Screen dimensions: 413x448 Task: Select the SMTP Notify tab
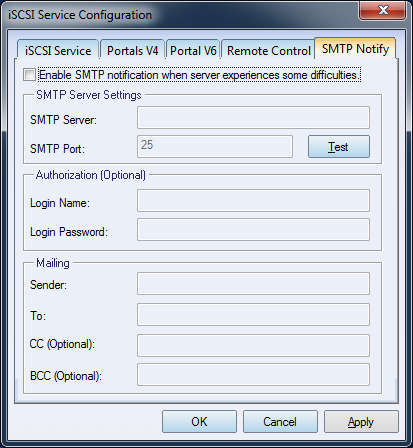[355, 49]
